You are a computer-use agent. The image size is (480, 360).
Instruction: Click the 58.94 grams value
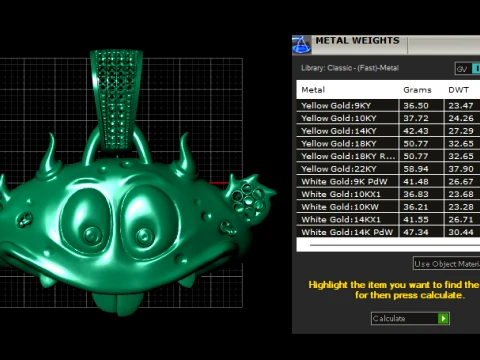[416, 169]
